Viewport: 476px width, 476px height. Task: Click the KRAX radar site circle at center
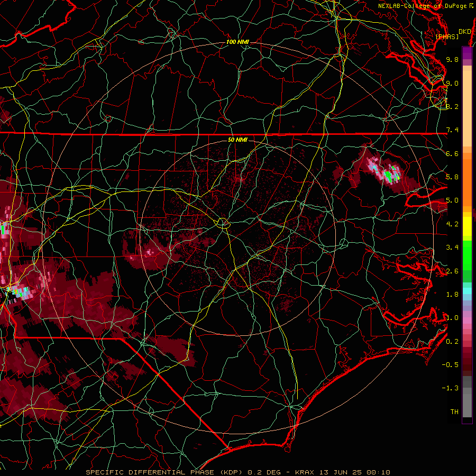[223, 223]
